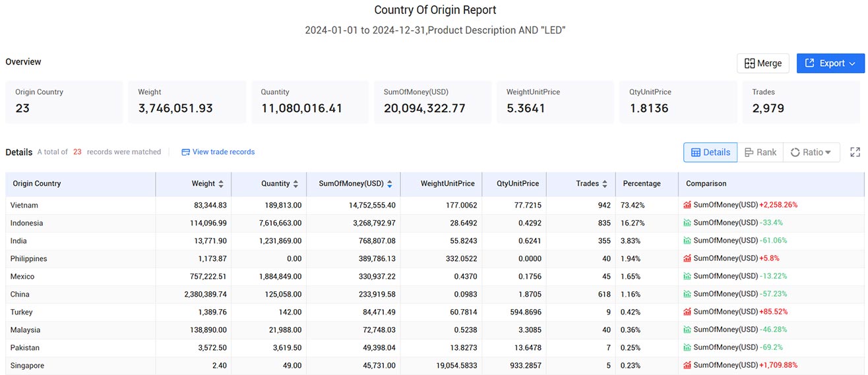Screen dimensions: 868x375
Task: Select the China row name
Action: pyautogui.click(x=20, y=294)
